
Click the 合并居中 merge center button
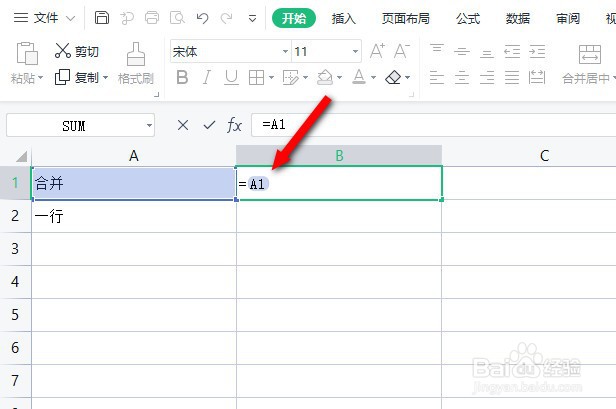pyautogui.click(x=589, y=64)
